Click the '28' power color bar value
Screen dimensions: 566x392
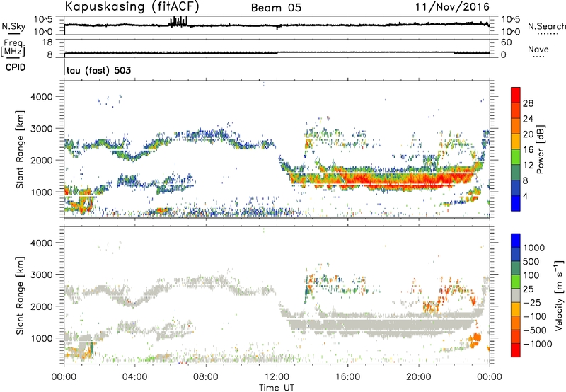pos(528,103)
